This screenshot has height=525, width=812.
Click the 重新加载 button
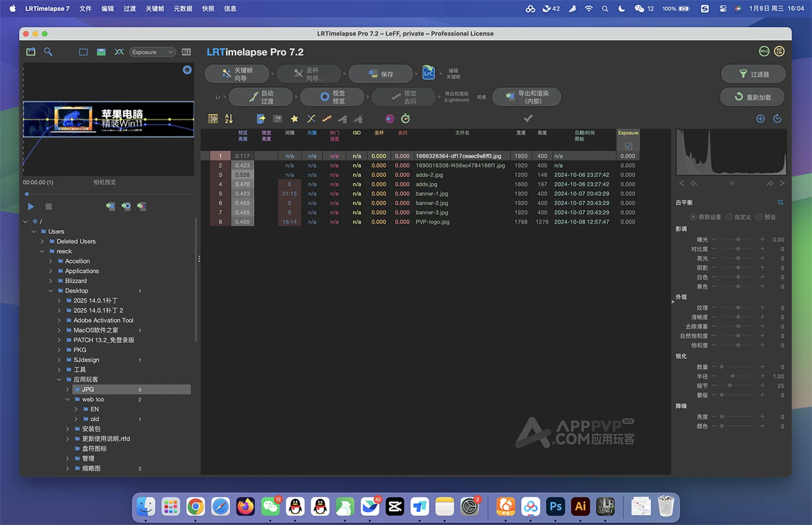pos(752,97)
